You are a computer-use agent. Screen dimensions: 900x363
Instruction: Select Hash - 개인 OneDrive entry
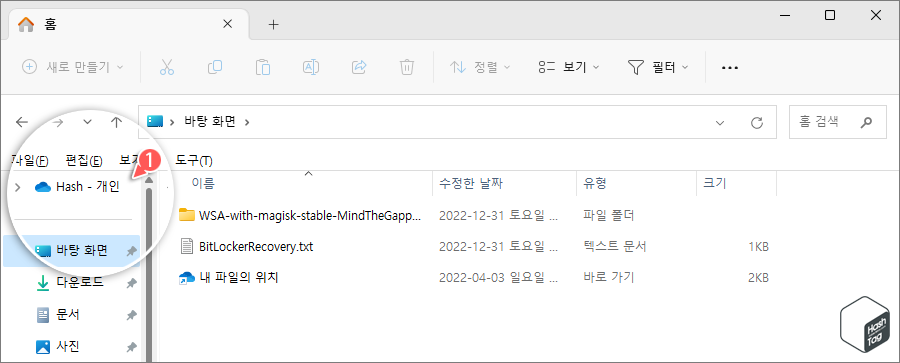(x=88, y=187)
